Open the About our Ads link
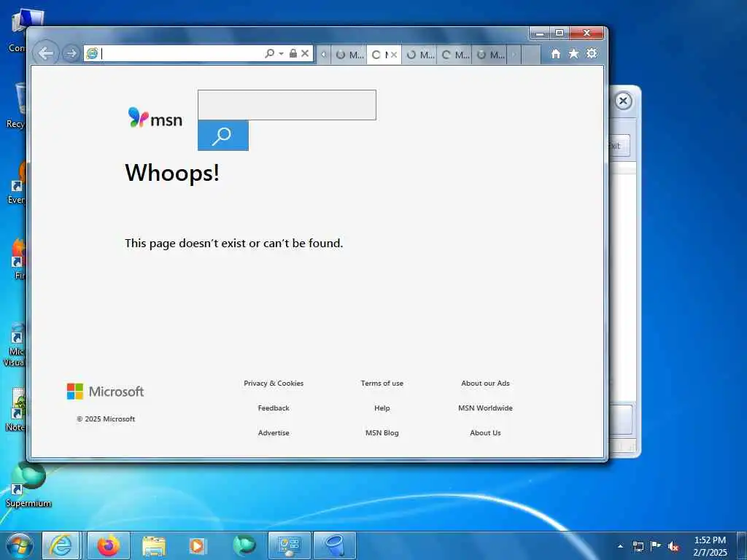Screen dimensions: 747x560 485,384
